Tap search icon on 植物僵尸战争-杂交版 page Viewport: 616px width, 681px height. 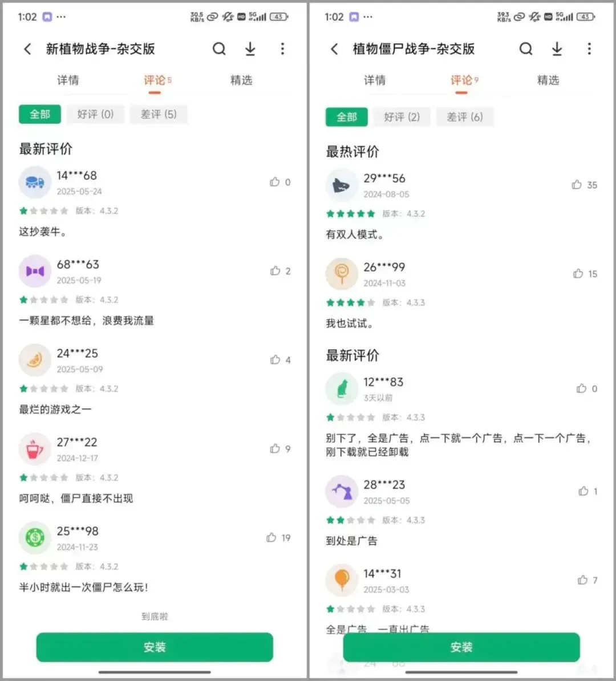(525, 49)
